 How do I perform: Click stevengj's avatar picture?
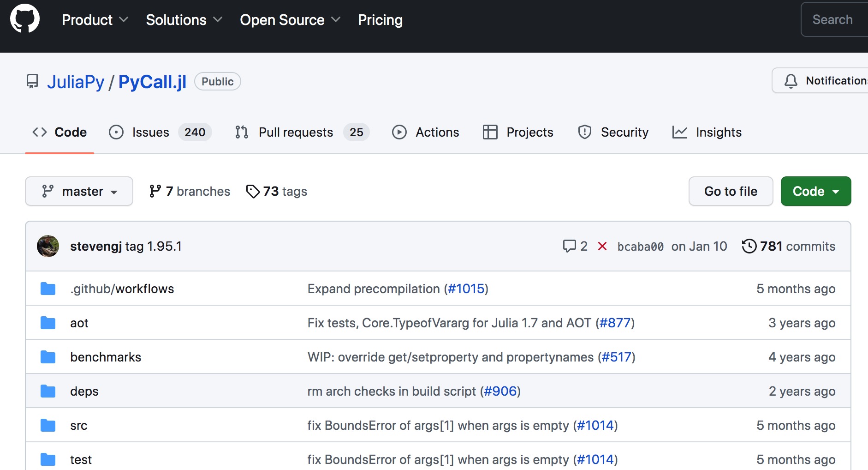48,246
